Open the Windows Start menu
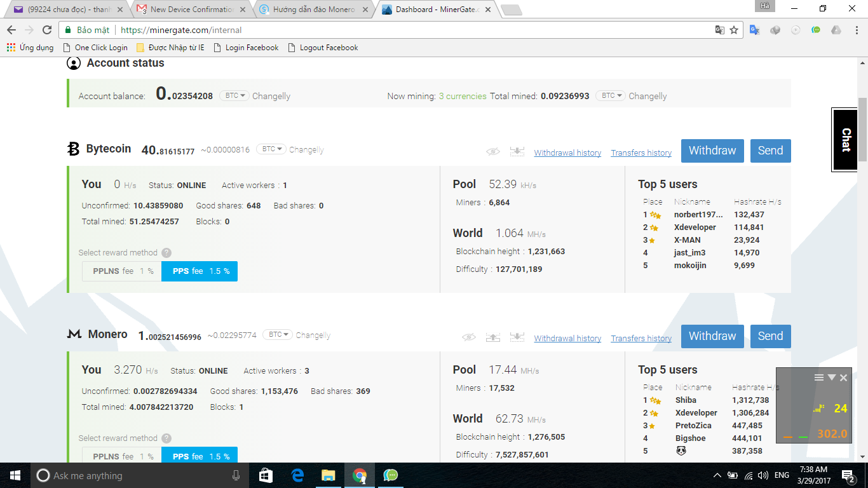Screen dimensions: 868x488 [x=15, y=475]
